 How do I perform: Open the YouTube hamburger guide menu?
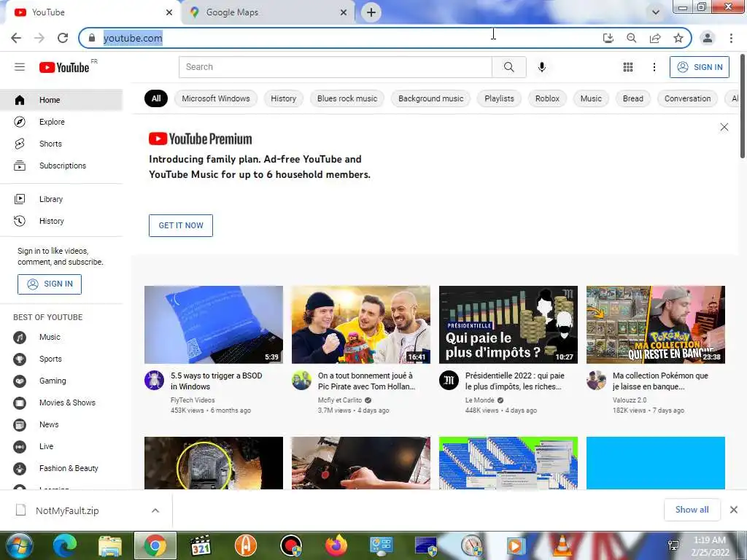pos(20,67)
